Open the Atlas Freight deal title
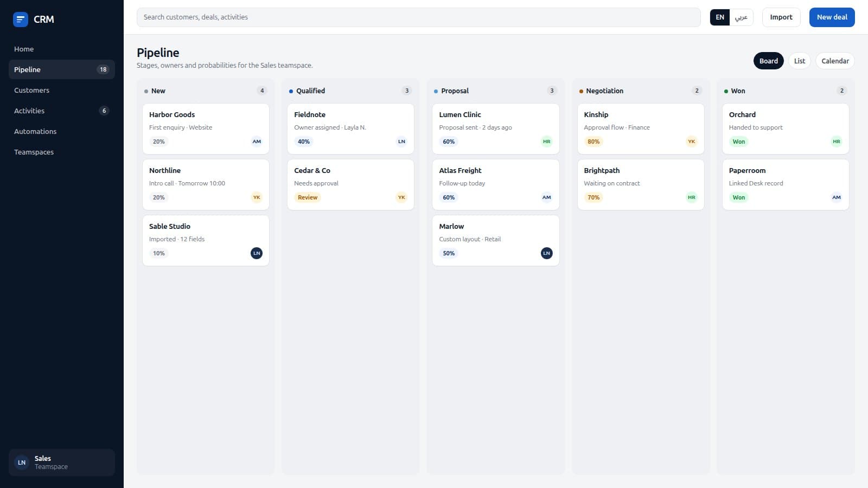The height and width of the screenshot is (488, 868). click(460, 171)
